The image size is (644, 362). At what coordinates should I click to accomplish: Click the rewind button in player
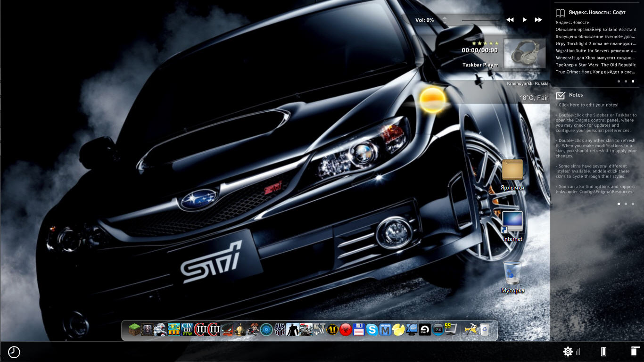pyautogui.click(x=510, y=20)
